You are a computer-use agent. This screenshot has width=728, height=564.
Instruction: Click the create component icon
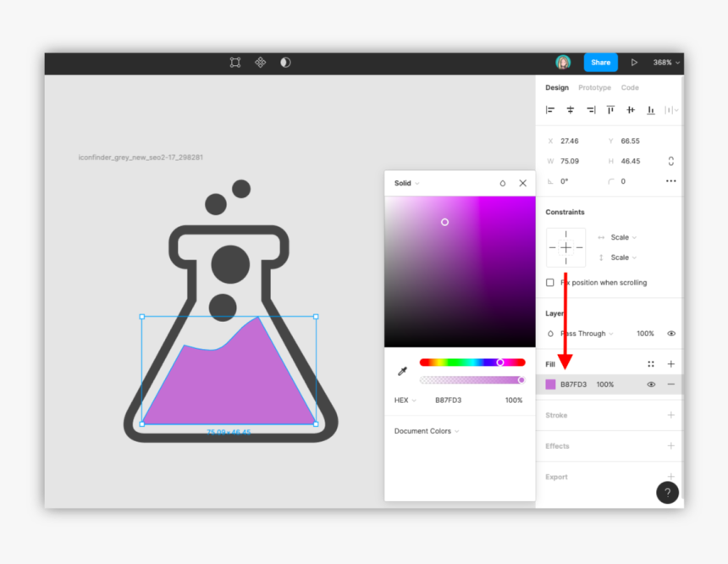pos(261,63)
